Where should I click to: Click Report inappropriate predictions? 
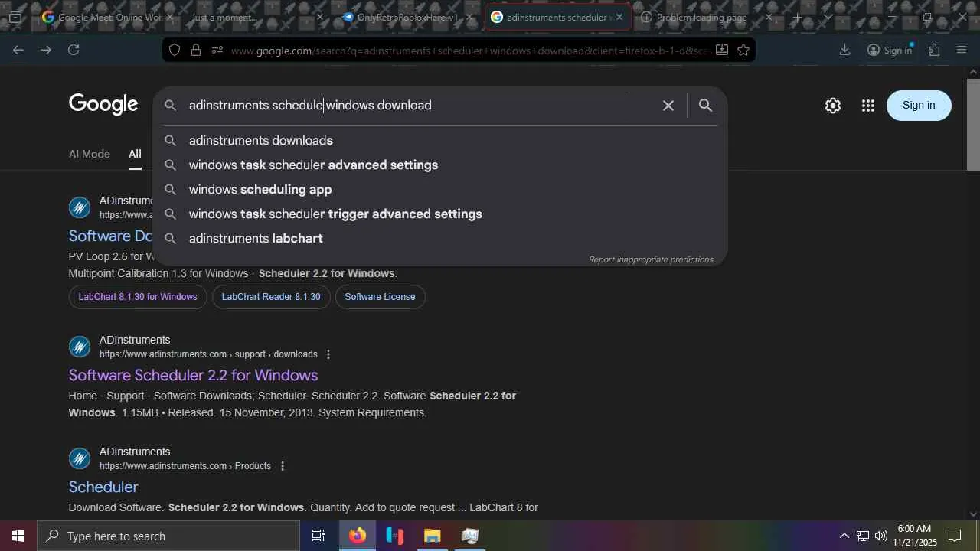click(651, 259)
